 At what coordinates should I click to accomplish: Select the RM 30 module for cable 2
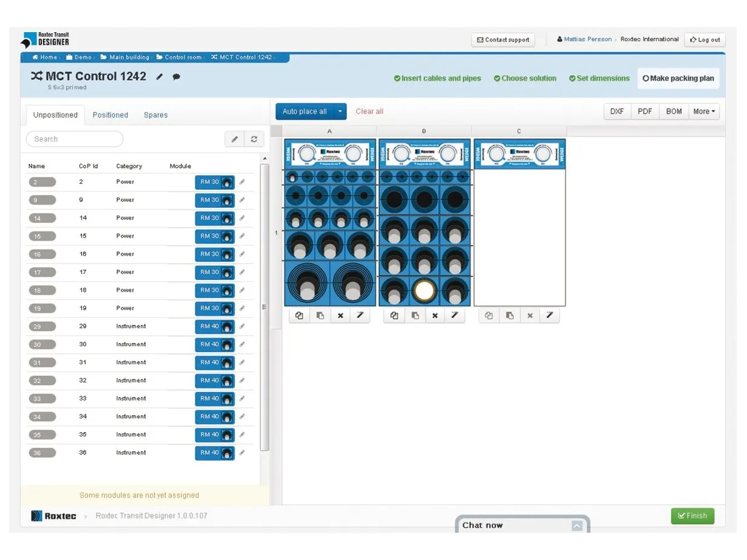click(215, 182)
